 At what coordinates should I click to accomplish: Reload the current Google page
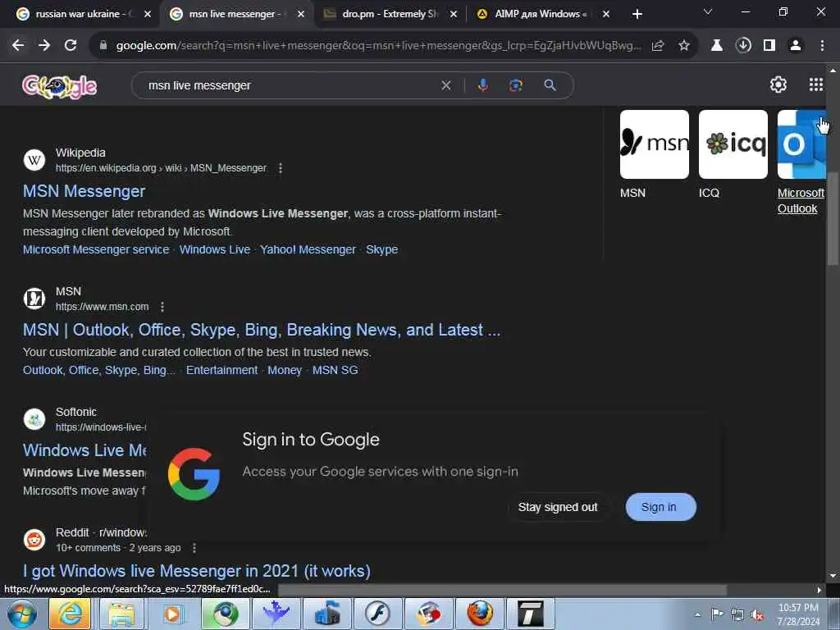[71, 46]
